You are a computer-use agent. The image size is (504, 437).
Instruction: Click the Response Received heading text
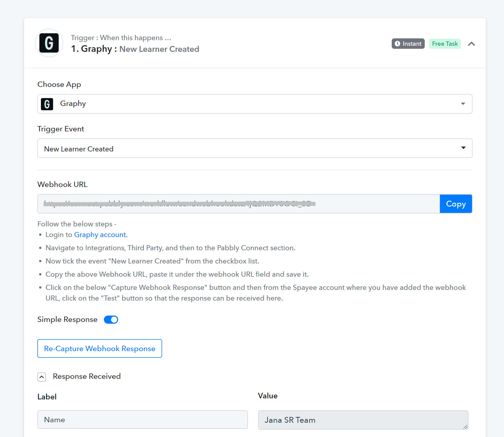tap(87, 376)
